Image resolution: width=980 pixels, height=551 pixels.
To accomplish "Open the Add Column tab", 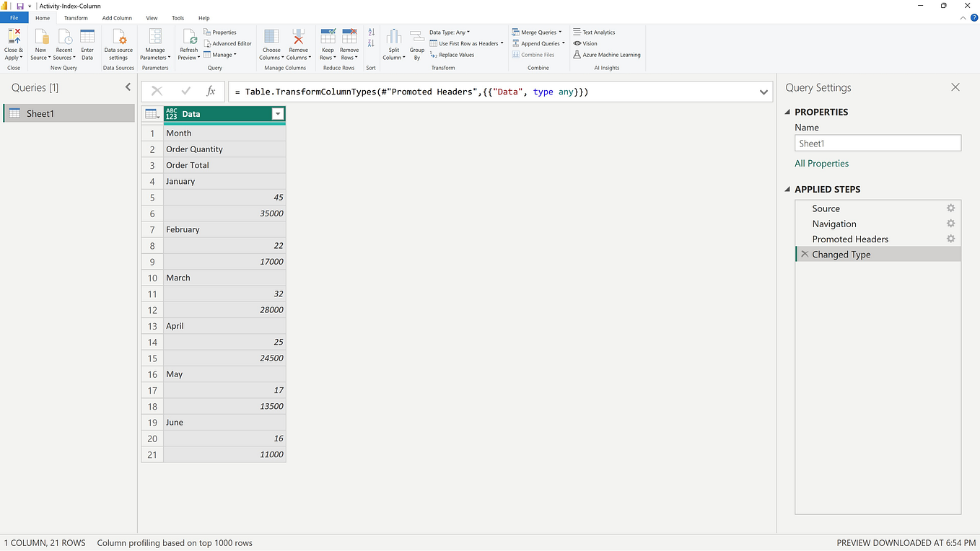I will 117,17.
